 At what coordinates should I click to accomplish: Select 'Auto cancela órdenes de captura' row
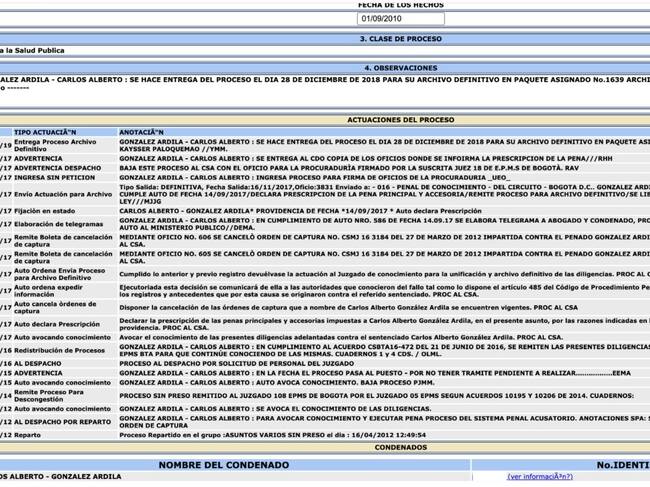(58, 307)
